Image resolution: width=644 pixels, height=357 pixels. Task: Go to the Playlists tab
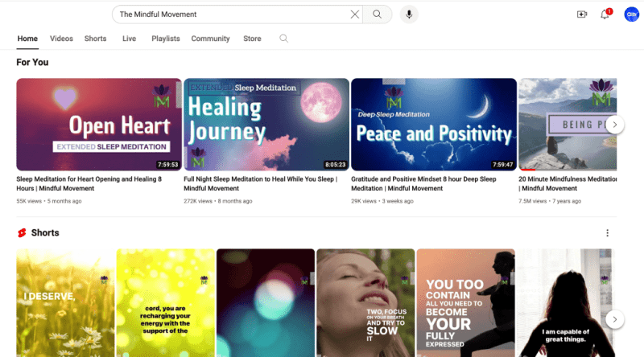click(x=166, y=39)
